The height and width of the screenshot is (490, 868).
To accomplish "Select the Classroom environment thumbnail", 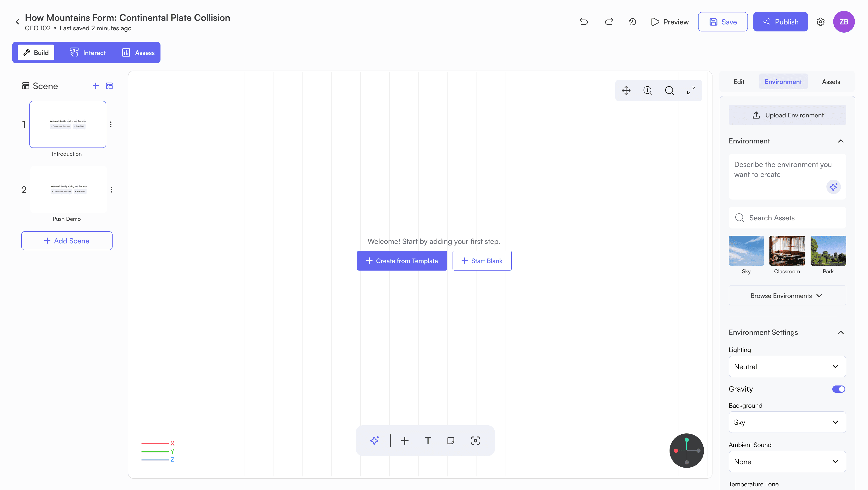I will point(787,251).
